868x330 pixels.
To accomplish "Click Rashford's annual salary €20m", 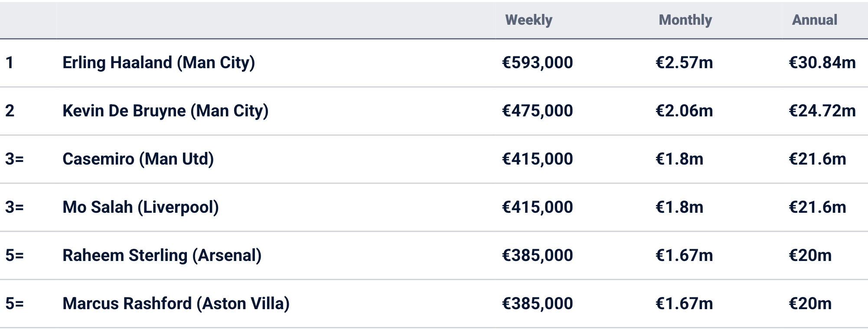I will (x=810, y=304).
